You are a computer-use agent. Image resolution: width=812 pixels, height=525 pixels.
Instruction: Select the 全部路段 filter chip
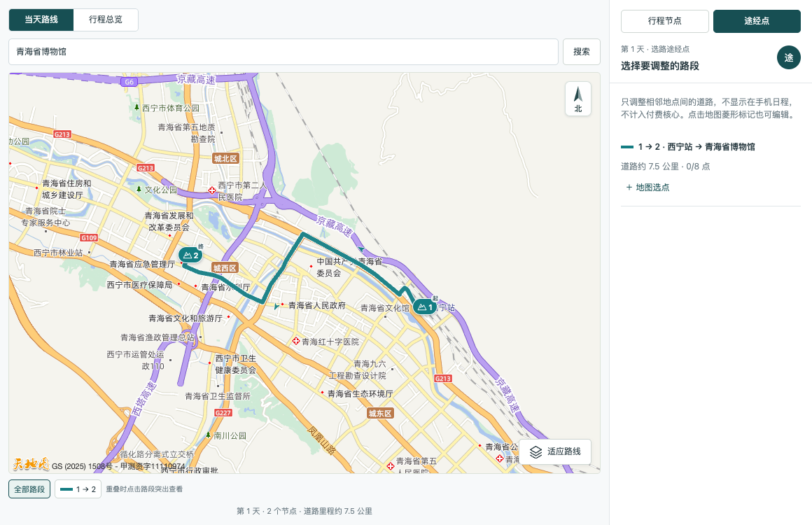pos(29,489)
